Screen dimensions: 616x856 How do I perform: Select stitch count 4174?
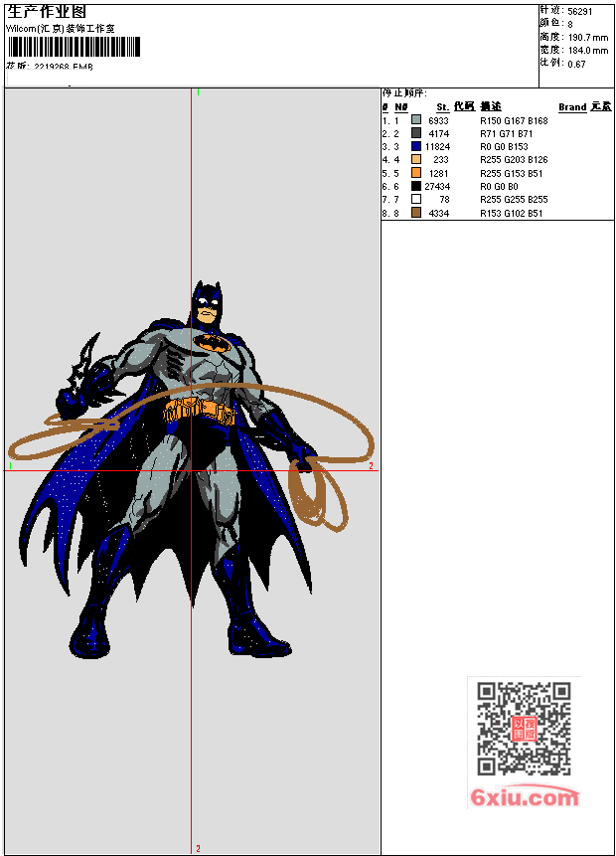click(x=439, y=134)
